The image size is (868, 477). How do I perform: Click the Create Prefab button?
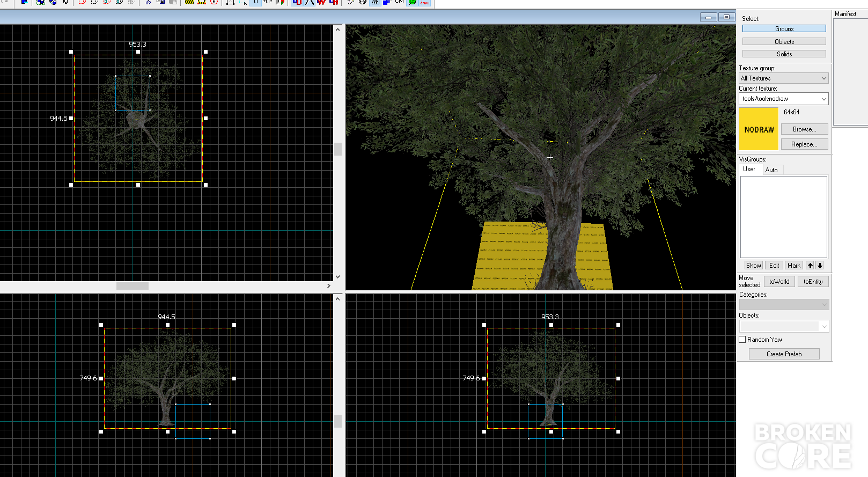tap(784, 354)
